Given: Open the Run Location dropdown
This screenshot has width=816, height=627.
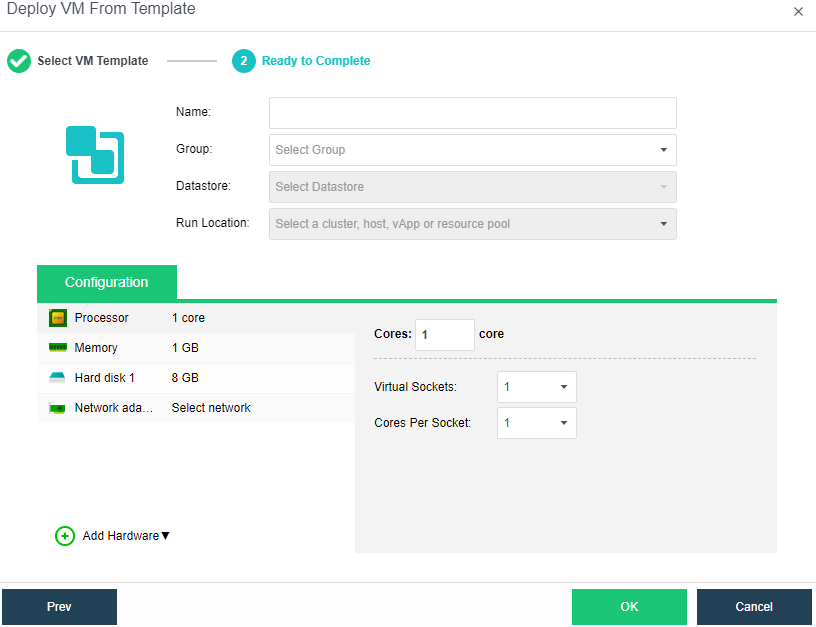Looking at the screenshot, I should [472, 224].
